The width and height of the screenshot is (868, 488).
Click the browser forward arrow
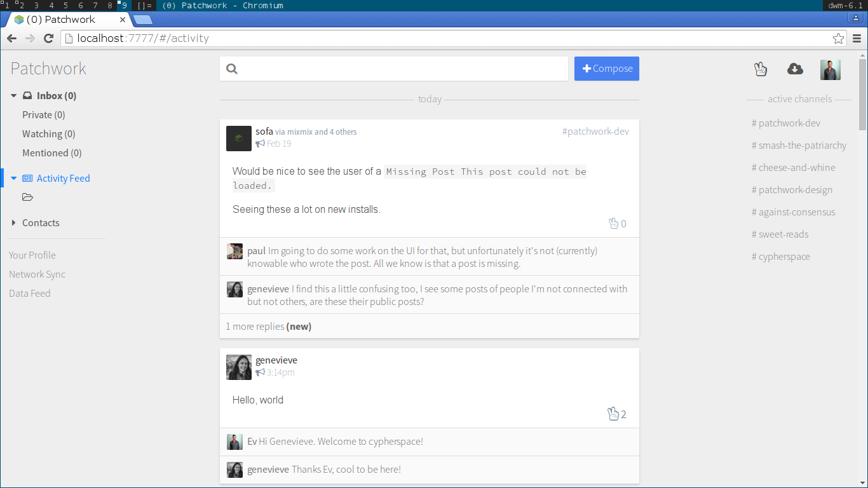pyautogui.click(x=30, y=38)
